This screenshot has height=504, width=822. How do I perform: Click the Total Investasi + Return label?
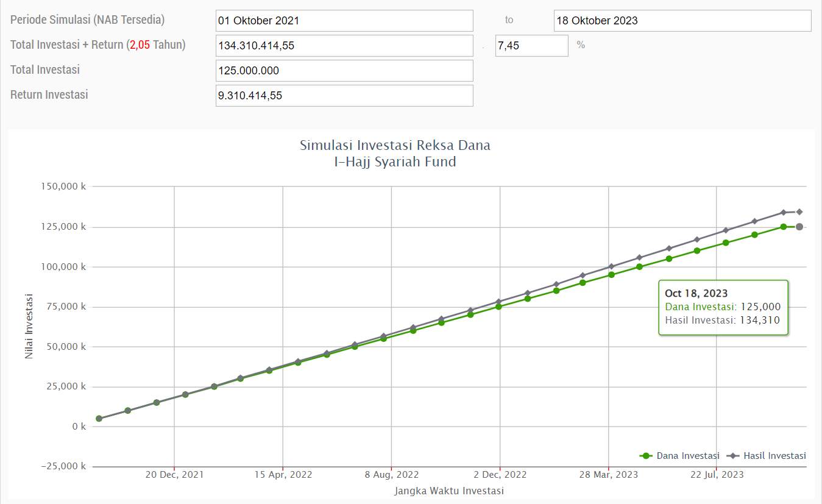point(98,44)
